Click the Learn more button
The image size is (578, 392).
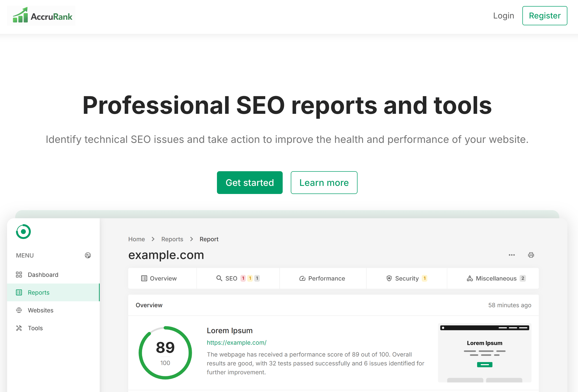coord(324,183)
